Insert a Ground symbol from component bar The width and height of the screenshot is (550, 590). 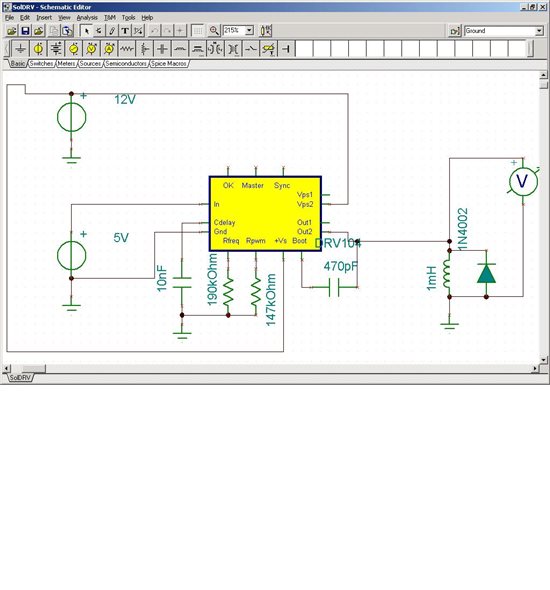21,49
